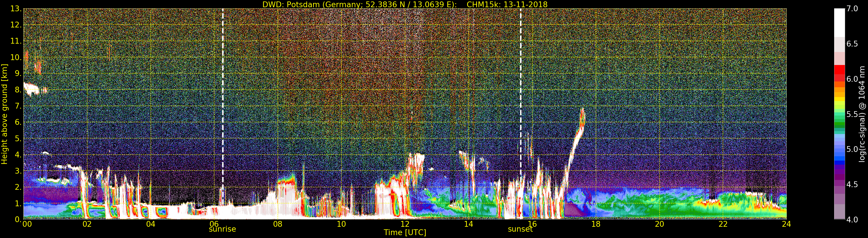Click the height axis tick label '2.'
Viewport: 868px width, 238px height.
tap(18, 187)
